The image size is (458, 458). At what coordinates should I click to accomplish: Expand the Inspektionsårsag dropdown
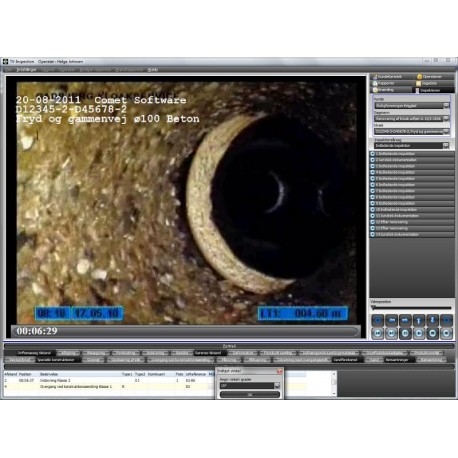tap(446, 146)
